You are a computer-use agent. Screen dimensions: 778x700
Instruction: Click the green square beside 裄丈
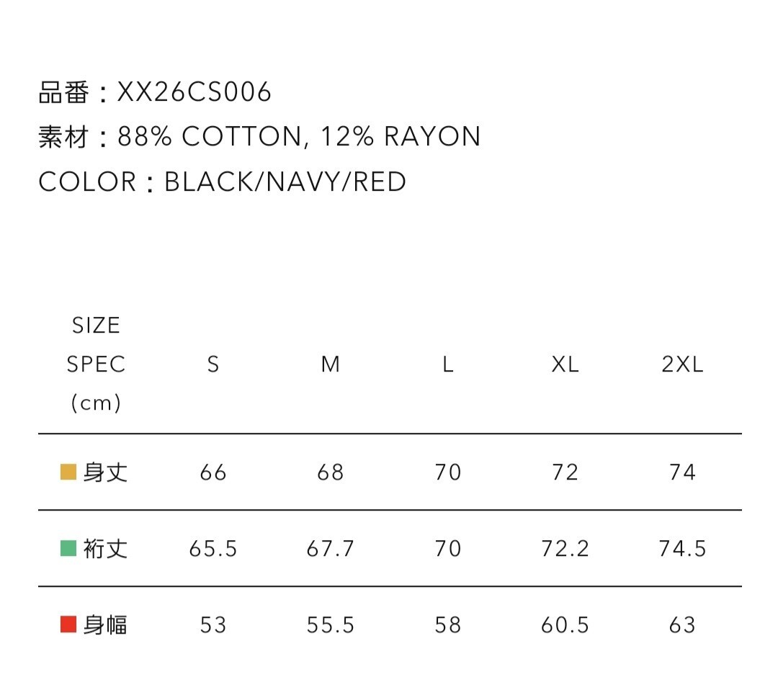pyautogui.click(x=68, y=549)
